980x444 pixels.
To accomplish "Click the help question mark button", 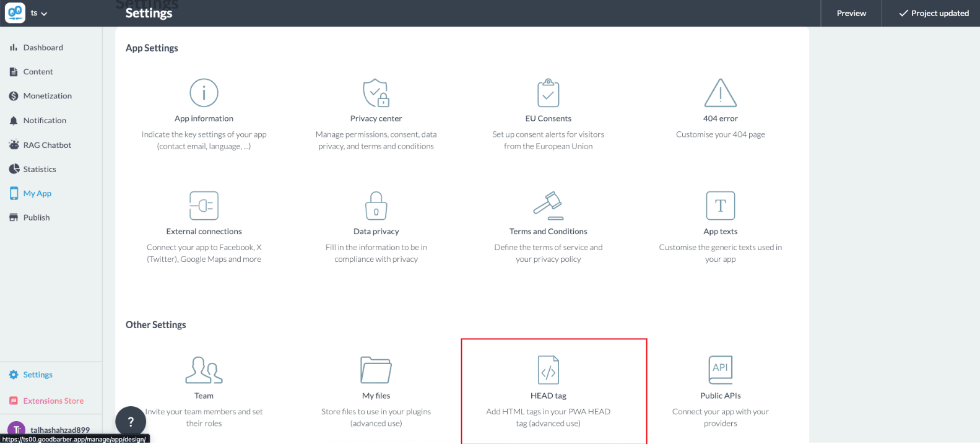I will pos(131,422).
